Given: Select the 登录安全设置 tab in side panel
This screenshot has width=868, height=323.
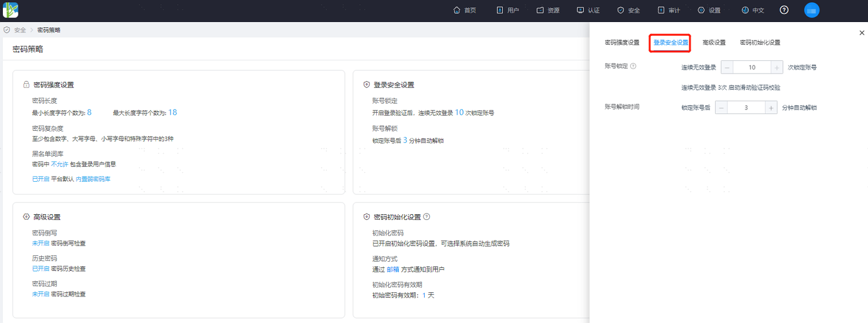Looking at the screenshot, I should pos(671,43).
